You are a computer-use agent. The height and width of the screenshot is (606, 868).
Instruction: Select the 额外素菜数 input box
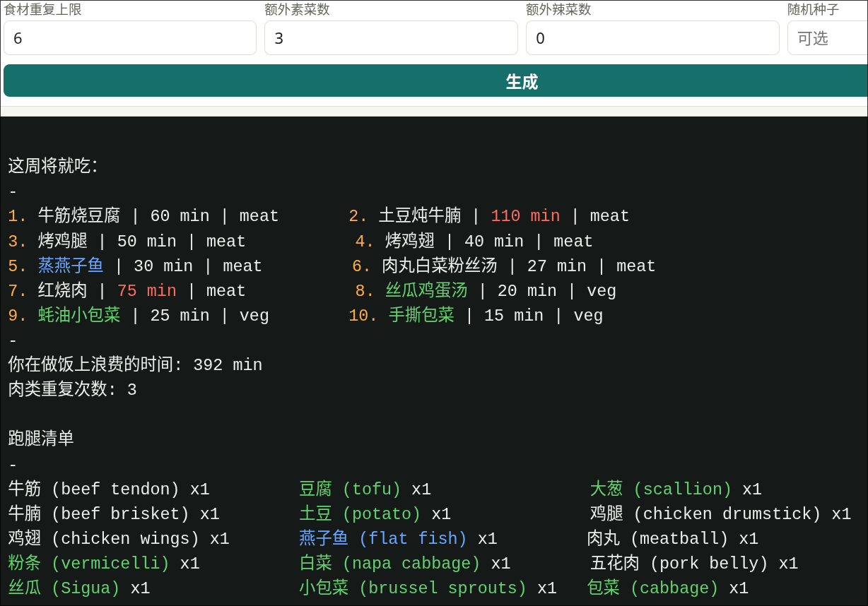391,38
